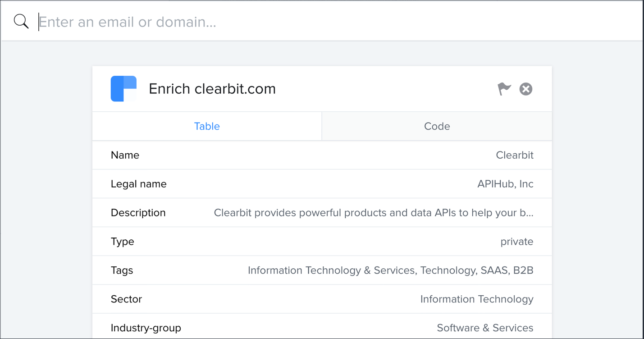
Task: Click the Industry-group row label
Action: [x=146, y=328]
